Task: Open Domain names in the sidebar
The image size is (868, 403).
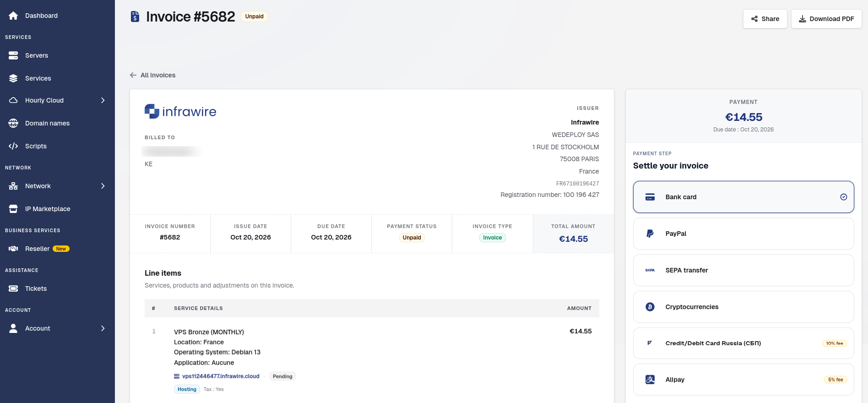Action: [x=57, y=123]
